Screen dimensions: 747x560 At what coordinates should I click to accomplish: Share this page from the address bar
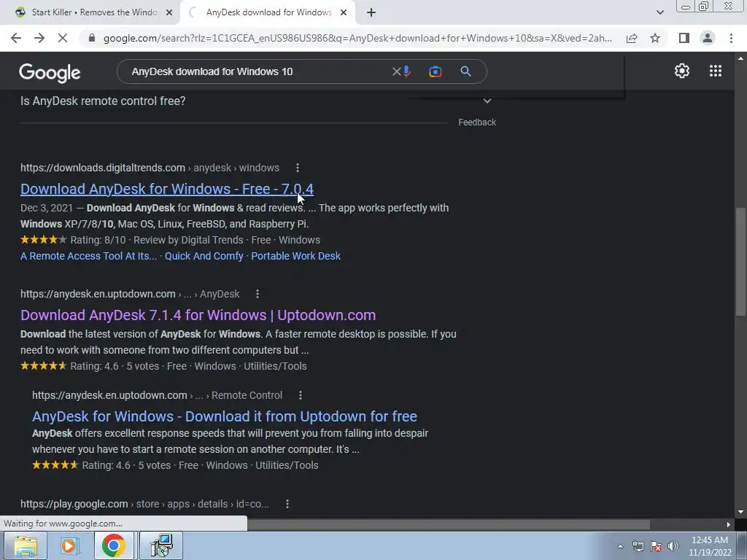(x=632, y=38)
